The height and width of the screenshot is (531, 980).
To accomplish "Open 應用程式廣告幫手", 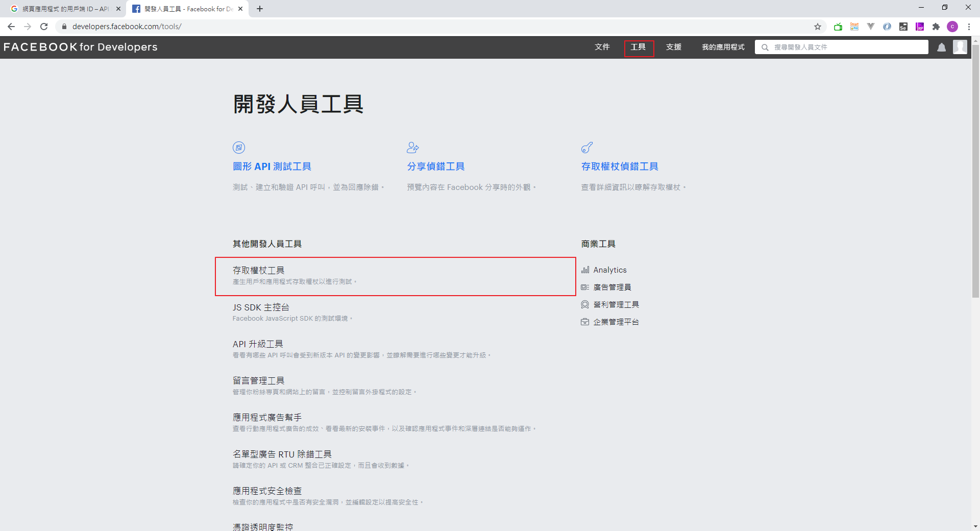I will (267, 418).
